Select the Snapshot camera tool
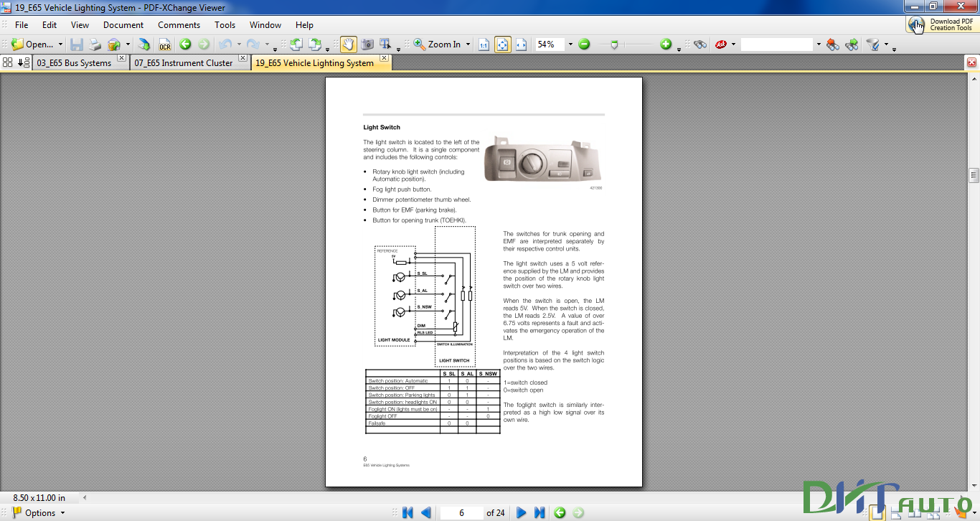 click(x=367, y=44)
